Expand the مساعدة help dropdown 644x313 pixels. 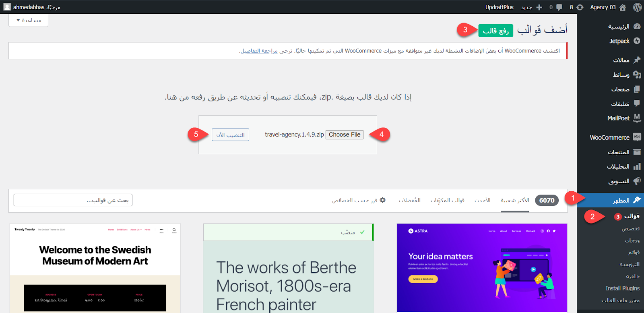(28, 20)
